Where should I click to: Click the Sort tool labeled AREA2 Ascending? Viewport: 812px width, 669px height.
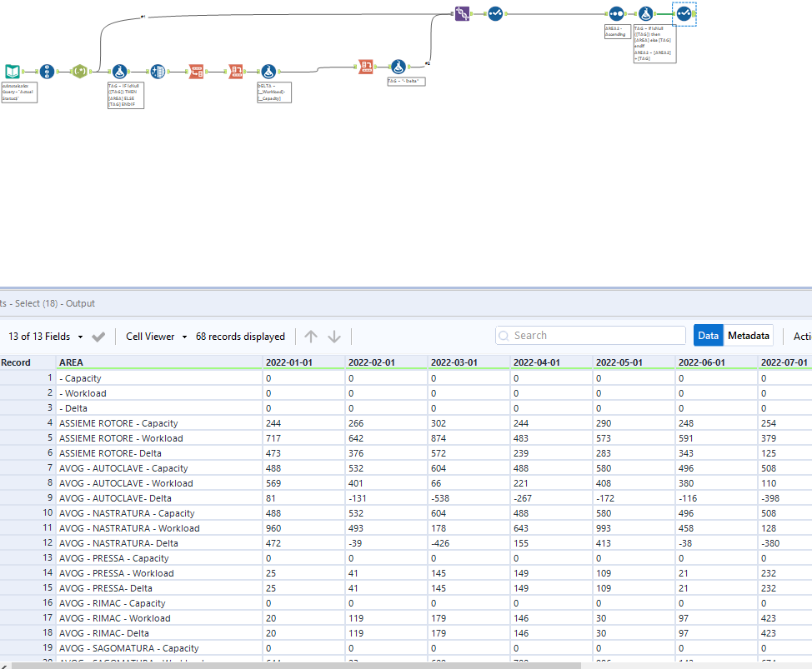616,12
